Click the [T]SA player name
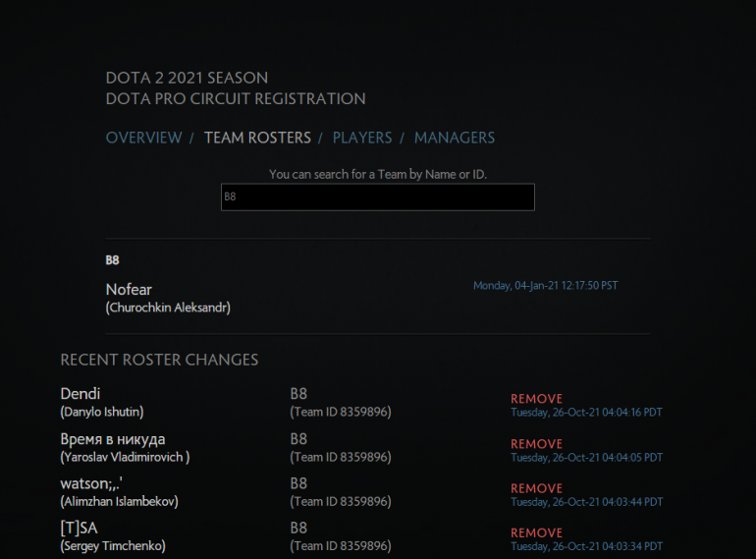This screenshot has height=559, width=756. point(79,529)
